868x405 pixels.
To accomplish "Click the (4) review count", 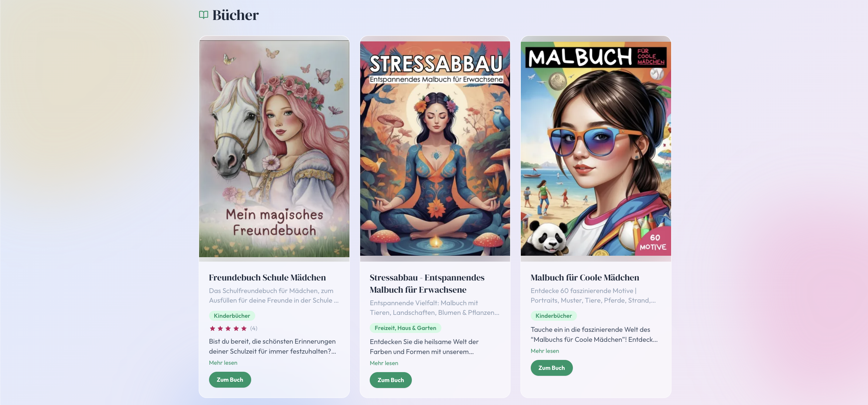I will 254,328.
